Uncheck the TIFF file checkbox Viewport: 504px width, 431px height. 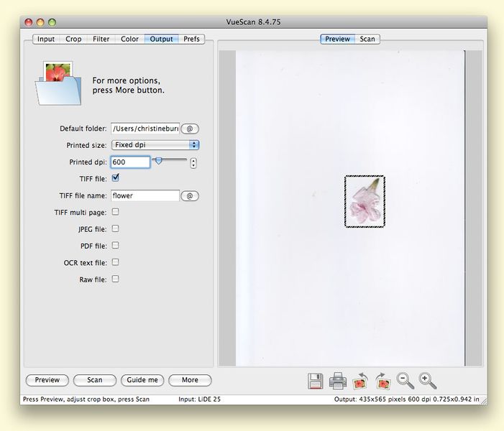coord(116,178)
